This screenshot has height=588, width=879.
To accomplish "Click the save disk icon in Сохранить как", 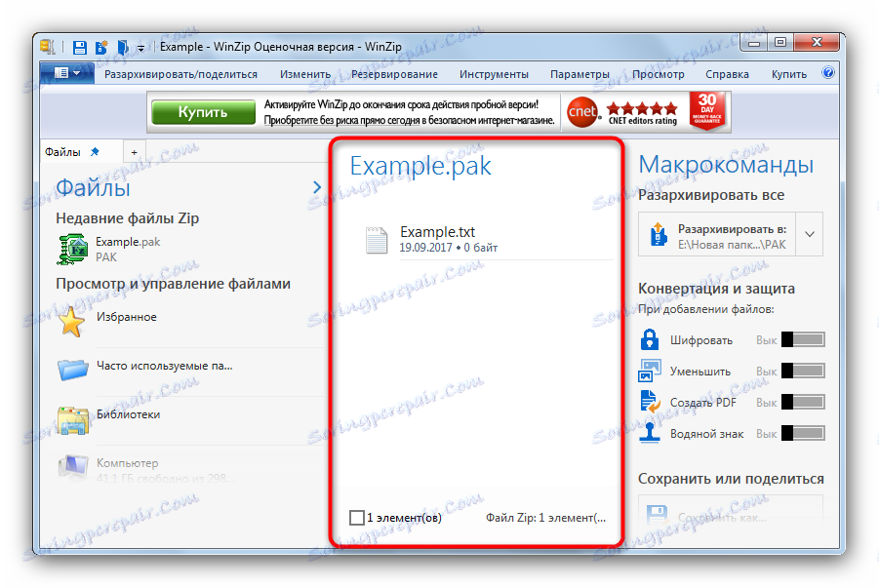I will pyautogui.click(x=657, y=516).
